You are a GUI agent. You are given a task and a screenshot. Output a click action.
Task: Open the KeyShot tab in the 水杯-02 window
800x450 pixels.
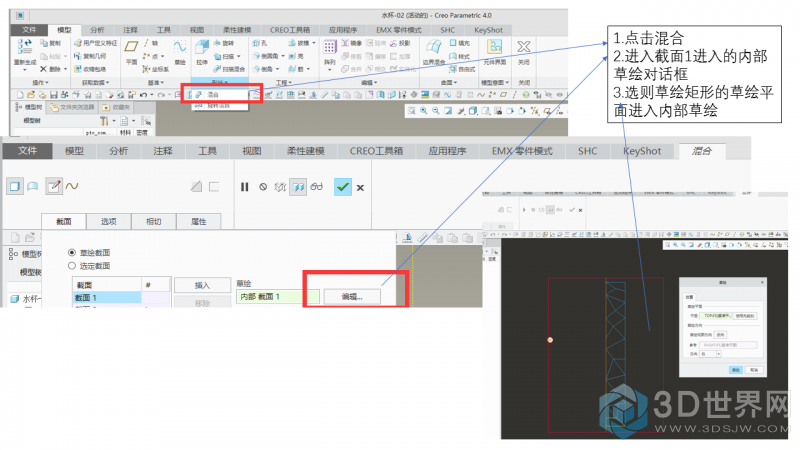tap(488, 30)
